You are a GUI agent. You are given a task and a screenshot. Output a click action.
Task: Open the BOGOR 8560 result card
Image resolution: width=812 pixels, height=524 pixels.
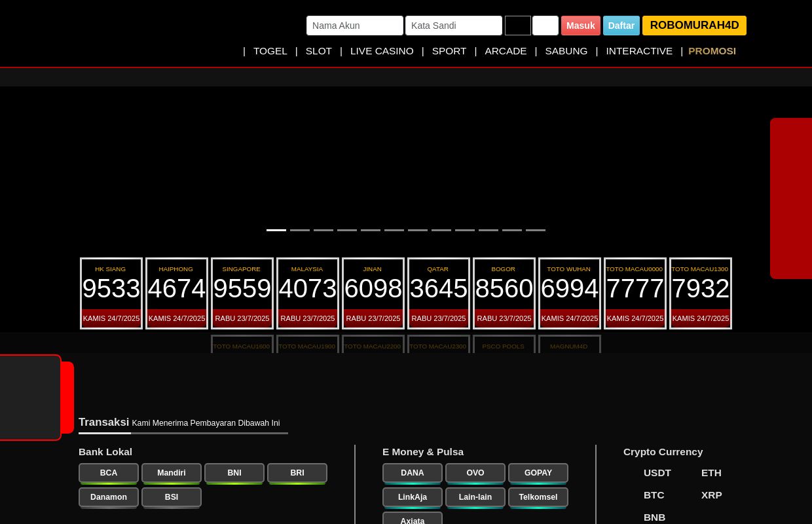[504, 293]
